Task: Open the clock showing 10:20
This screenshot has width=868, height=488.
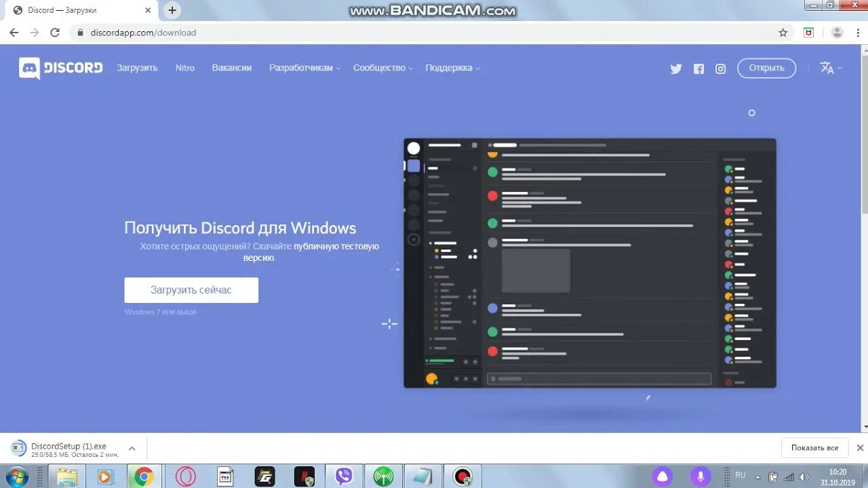Action: pos(837,476)
